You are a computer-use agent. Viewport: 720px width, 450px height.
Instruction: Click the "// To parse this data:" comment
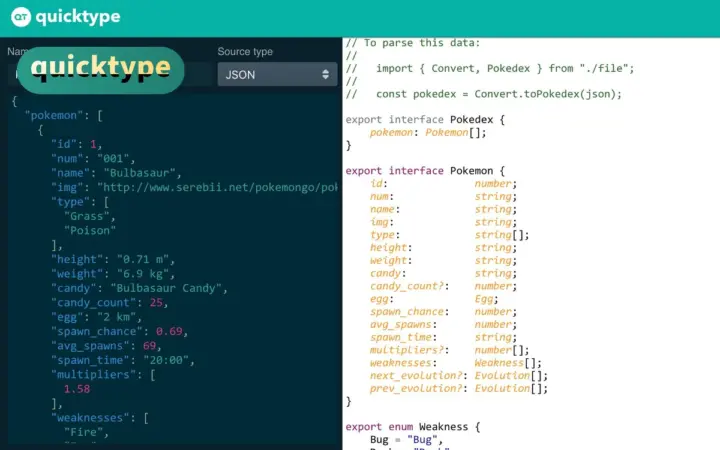point(413,43)
